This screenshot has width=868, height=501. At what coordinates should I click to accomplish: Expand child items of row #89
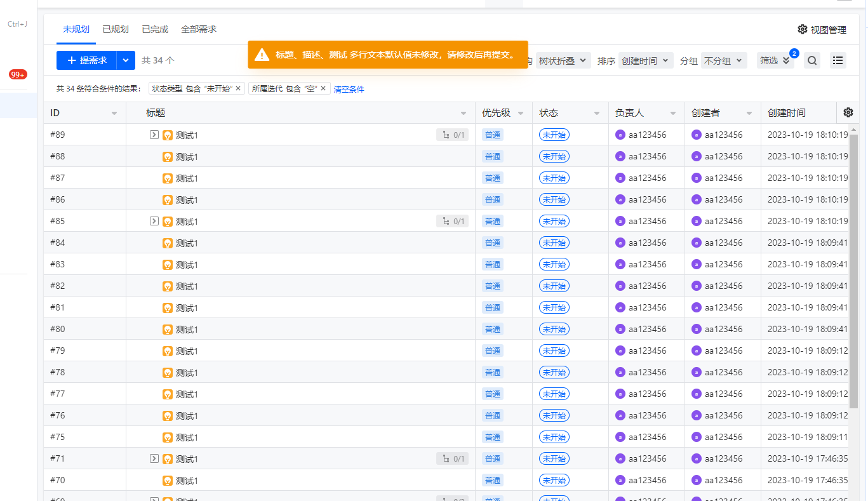pyautogui.click(x=154, y=135)
